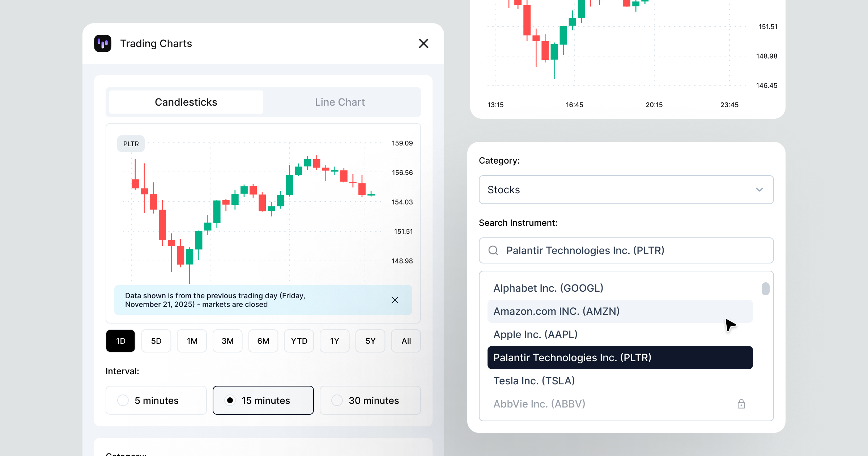Select the YTD time range
The width and height of the screenshot is (868, 456).
(x=299, y=341)
